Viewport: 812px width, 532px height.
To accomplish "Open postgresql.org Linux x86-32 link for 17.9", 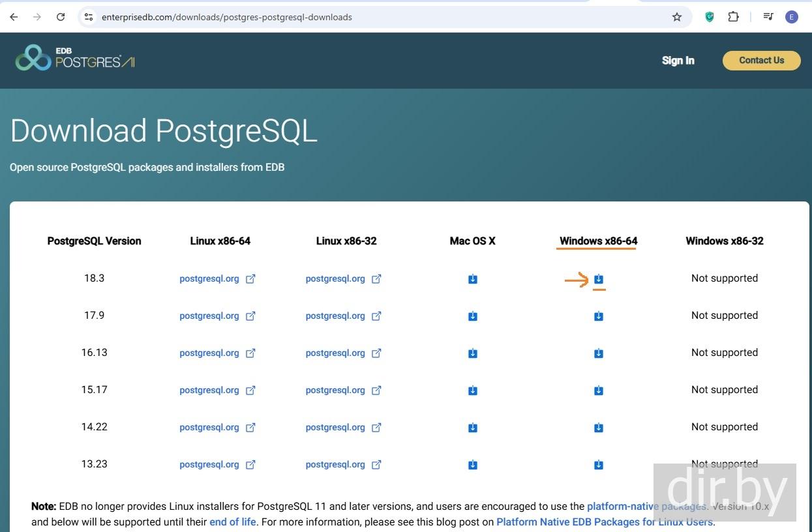I will (x=343, y=316).
